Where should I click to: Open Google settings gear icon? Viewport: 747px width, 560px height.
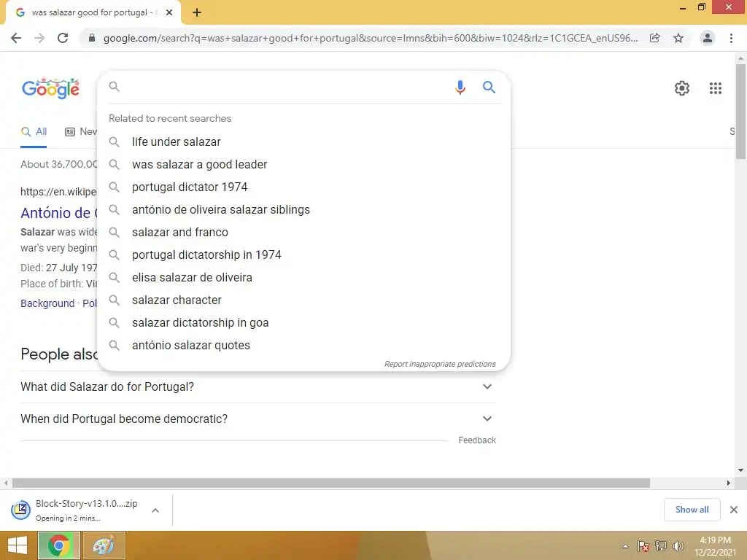point(682,88)
